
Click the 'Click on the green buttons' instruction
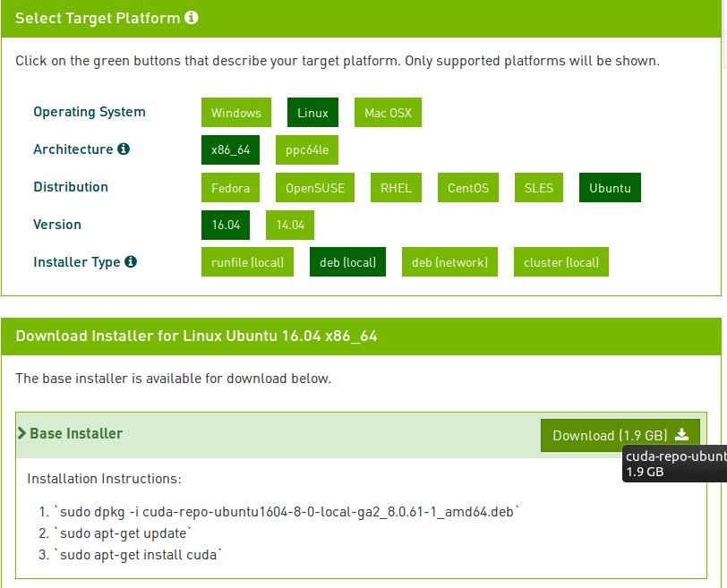[x=338, y=61]
